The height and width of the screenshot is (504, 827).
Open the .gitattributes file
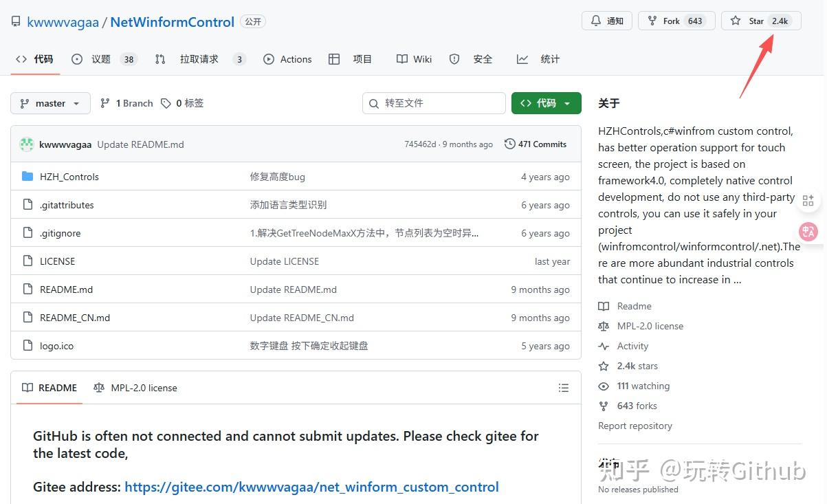pos(67,205)
